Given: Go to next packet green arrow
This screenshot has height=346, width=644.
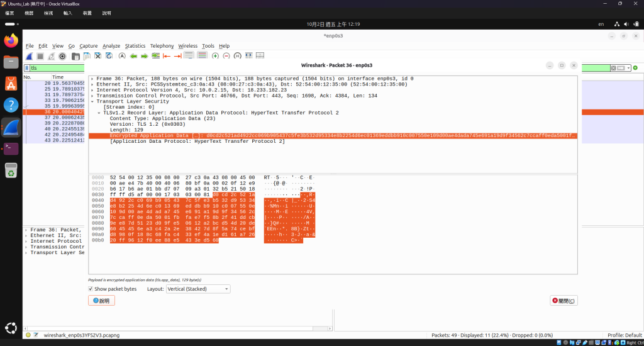Looking at the screenshot, I should coord(144,56).
